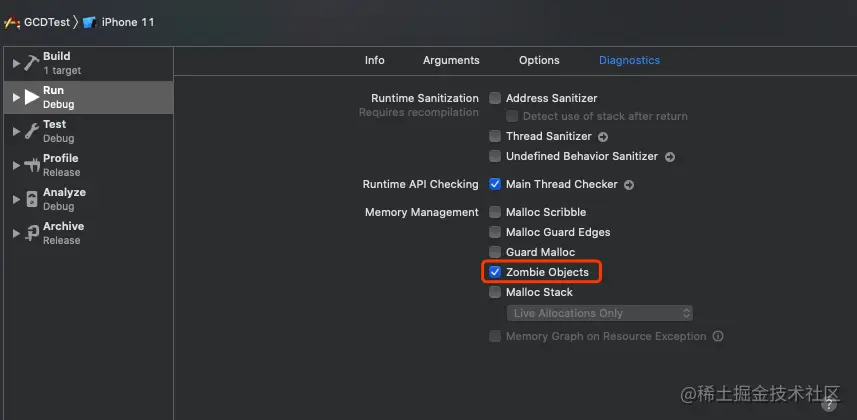The width and height of the screenshot is (857, 420).
Task: Switch to the Arguments tab
Action: (x=451, y=60)
